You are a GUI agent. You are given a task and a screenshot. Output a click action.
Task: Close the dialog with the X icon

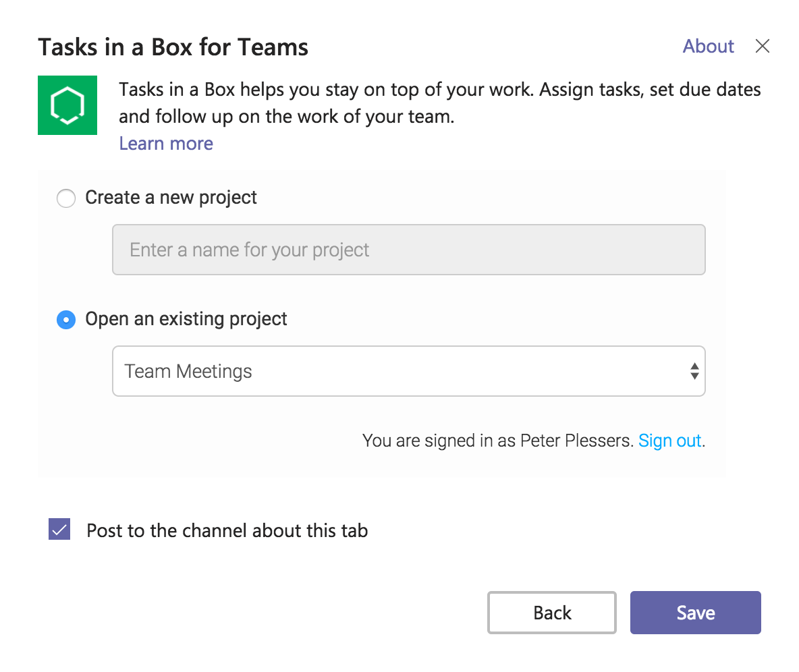pyautogui.click(x=762, y=46)
